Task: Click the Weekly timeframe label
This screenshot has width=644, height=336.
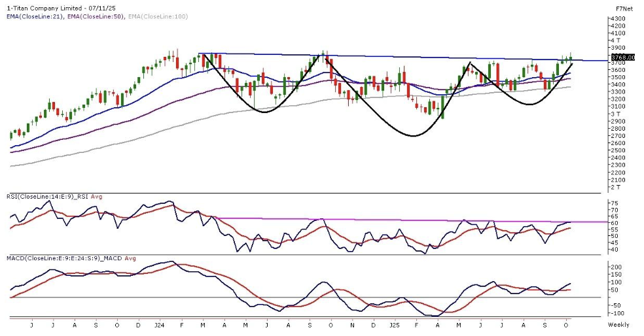Action: [x=618, y=325]
